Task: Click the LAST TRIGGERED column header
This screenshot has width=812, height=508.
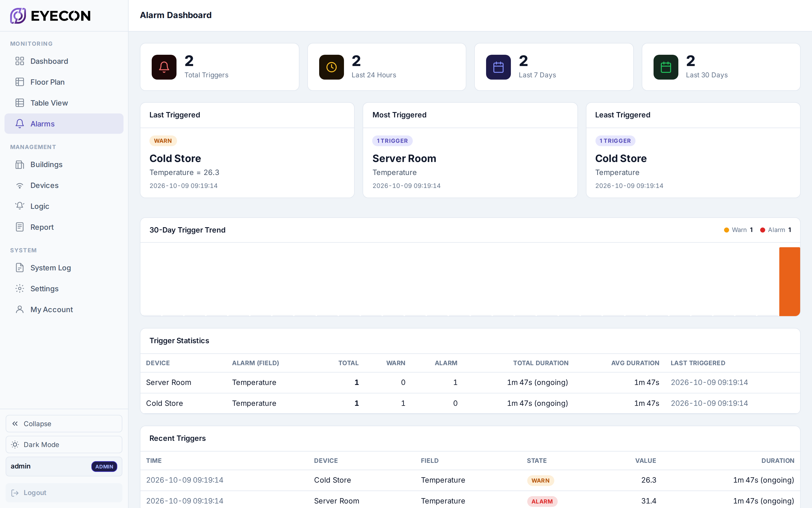Action: click(x=698, y=363)
